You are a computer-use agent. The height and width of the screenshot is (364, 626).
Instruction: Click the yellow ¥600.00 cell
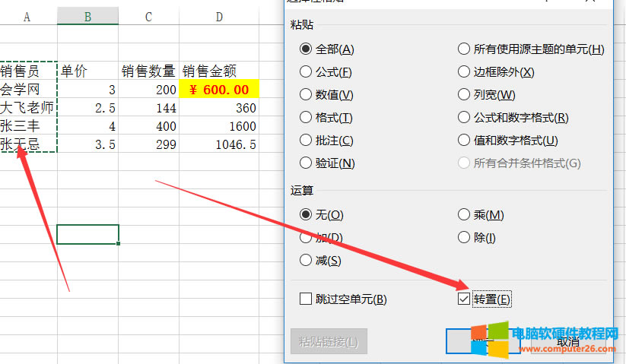point(219,89)
